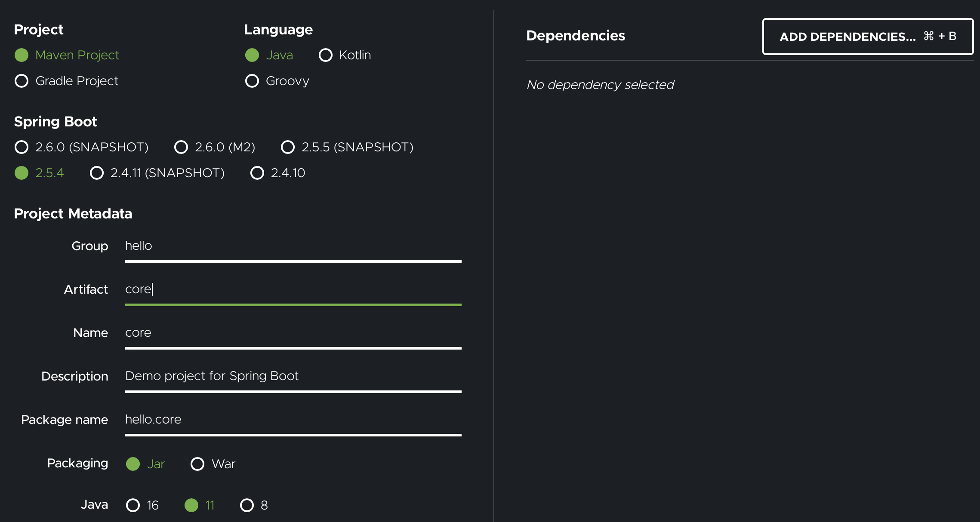The image size is (980, 522).
Task: Choose Groovy language option
Action: [x=252, y=81]
